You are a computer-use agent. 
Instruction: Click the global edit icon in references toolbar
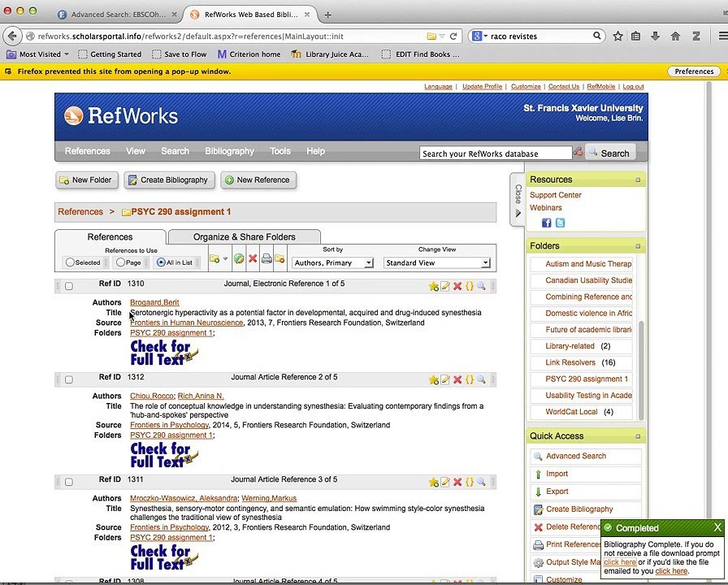pyautogui.click(x=239, y=259)
